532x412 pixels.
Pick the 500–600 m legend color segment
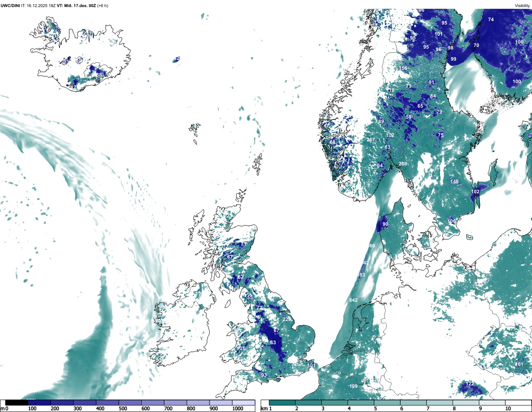point(130,402)
